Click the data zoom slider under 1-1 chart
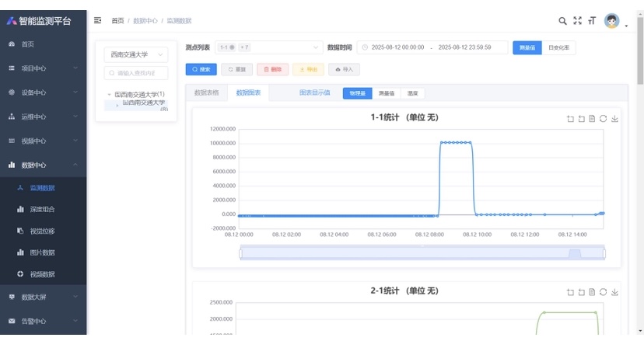Viewport: 644px width, 341px height. coord(422,253)
